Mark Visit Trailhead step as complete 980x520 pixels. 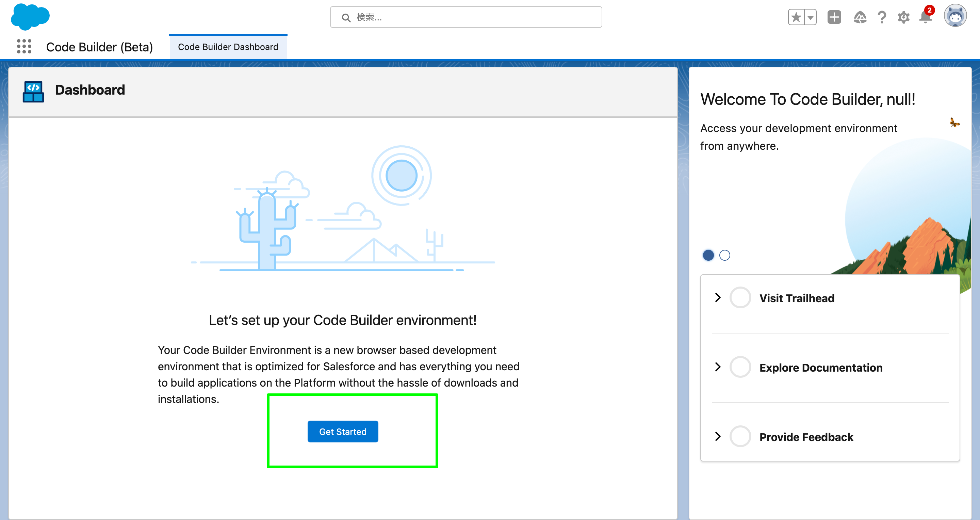point(740,297)
